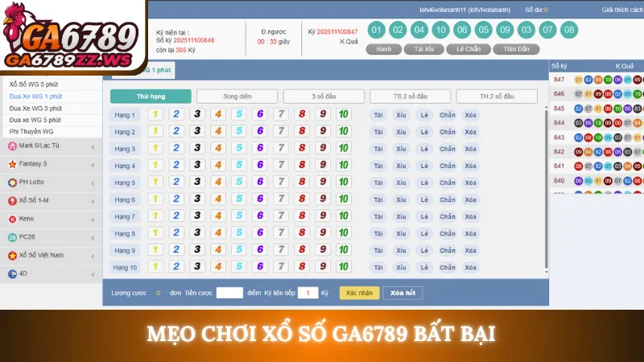644x362 pixels.
Task: Click the last result ball 08 in header
Action: tap(569, 30)
